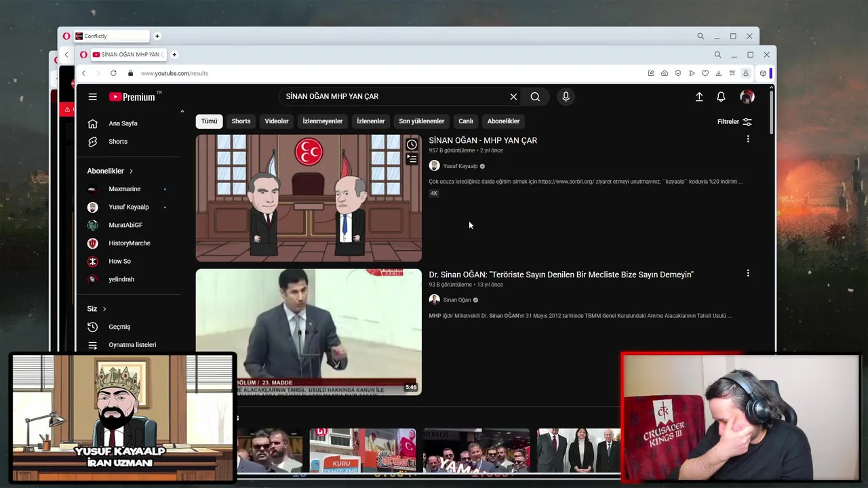Screen dimensions: 868x488
Task: Clear the search box with the X
Action: [x=513, y=97]
